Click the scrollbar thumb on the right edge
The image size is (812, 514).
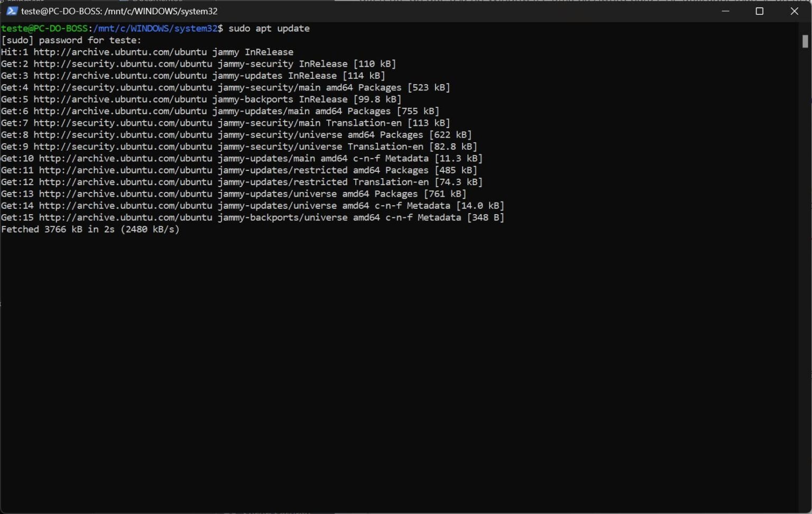click(x=804, y=40)
